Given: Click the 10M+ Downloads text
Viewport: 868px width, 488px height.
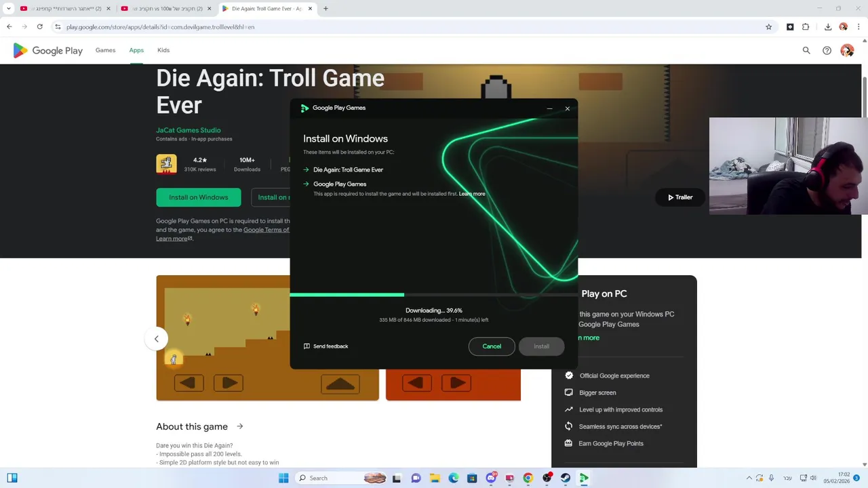Looking at the screenshot, I should point(247,164).
